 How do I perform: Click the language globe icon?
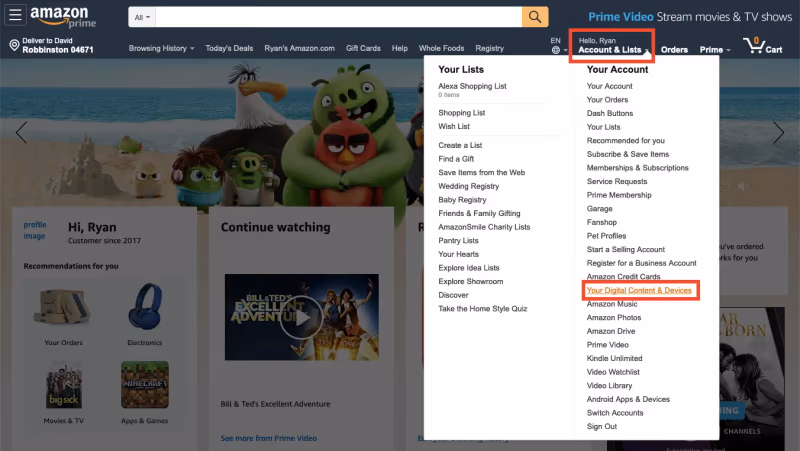pos(556,50)
